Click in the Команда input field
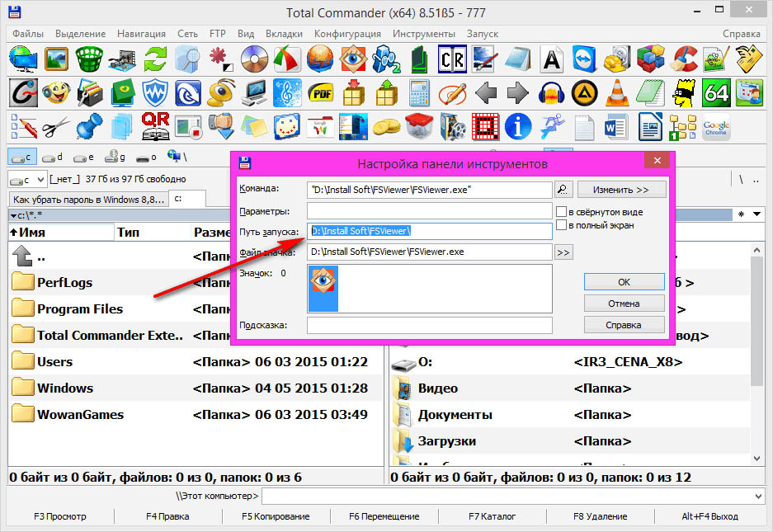This screenshot has height=532, width=773. click(x=429, y=190)
